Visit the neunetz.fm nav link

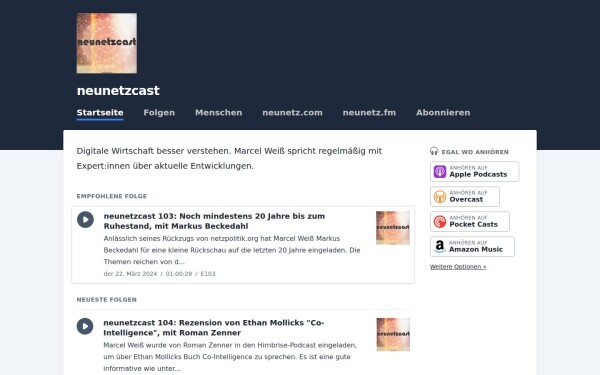(x=369, y=112)
